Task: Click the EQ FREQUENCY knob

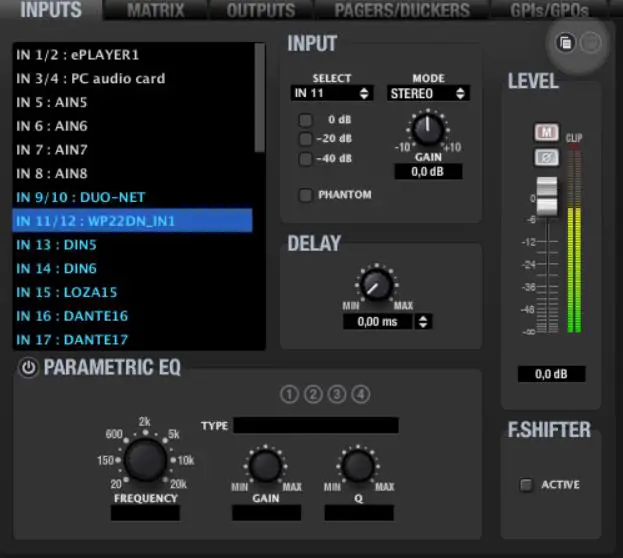Action: [x=145, y=460]
